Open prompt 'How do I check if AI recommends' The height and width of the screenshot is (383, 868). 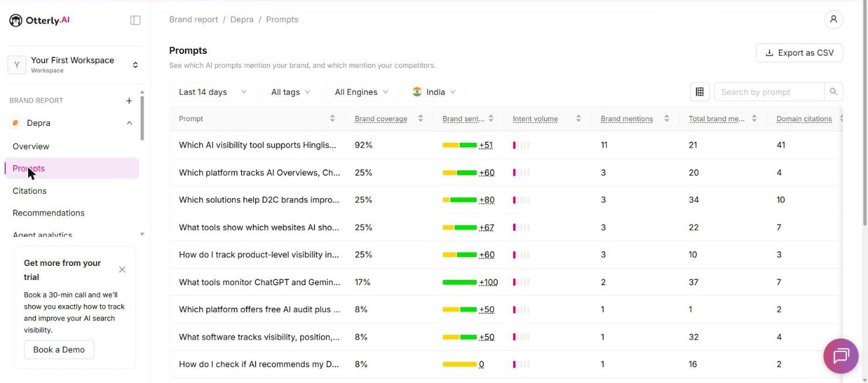coord(259,364)
